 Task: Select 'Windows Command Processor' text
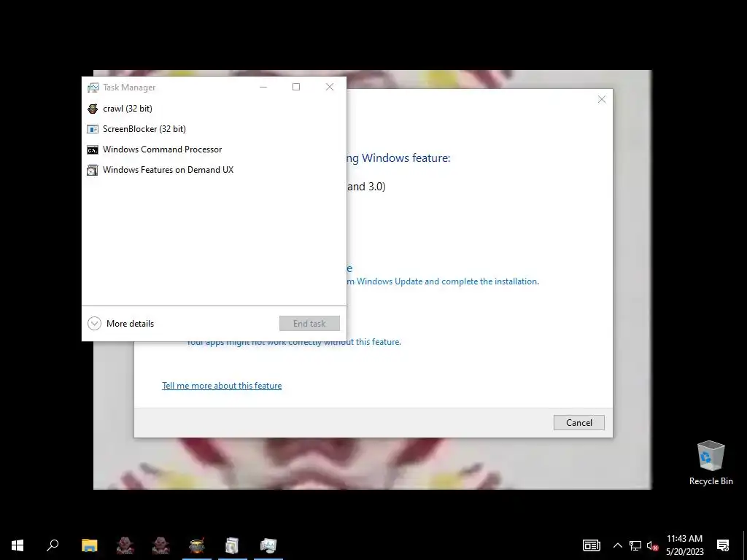click(x=163, y=149)
